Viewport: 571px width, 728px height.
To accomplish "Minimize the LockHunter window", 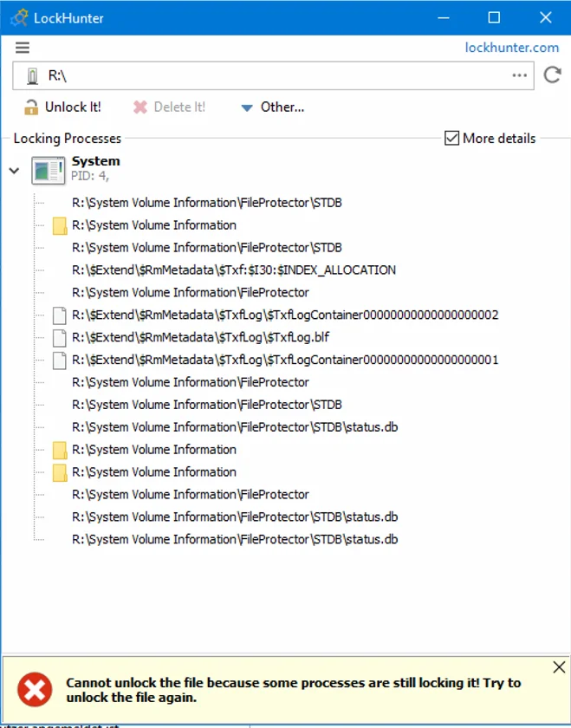I will pos(444,17).
